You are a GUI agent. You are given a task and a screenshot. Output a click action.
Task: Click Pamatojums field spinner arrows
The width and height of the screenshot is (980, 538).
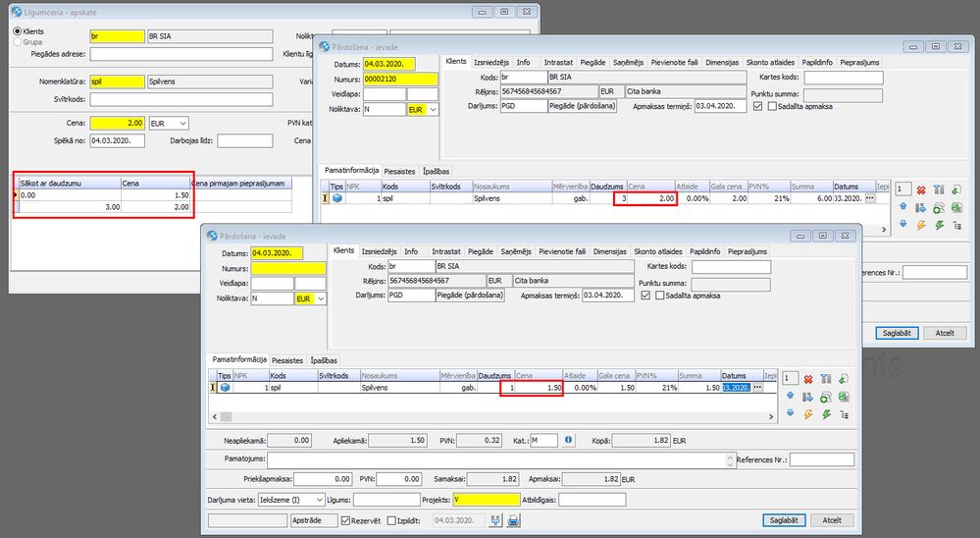click(730, 460)
